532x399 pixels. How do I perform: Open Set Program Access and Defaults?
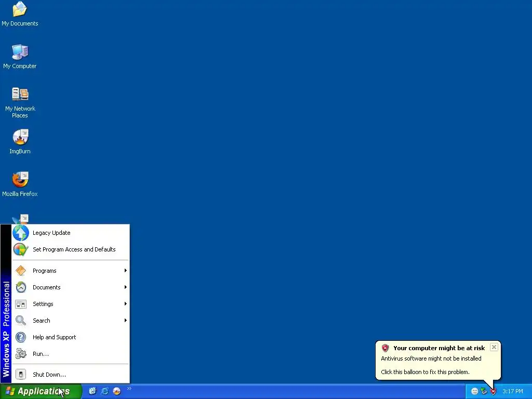[71, 249]
